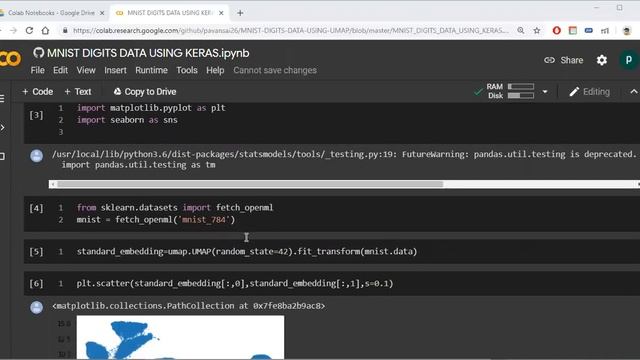Go to browser home page icon
This screenshot has width=640, height=360.
(45, 31)
